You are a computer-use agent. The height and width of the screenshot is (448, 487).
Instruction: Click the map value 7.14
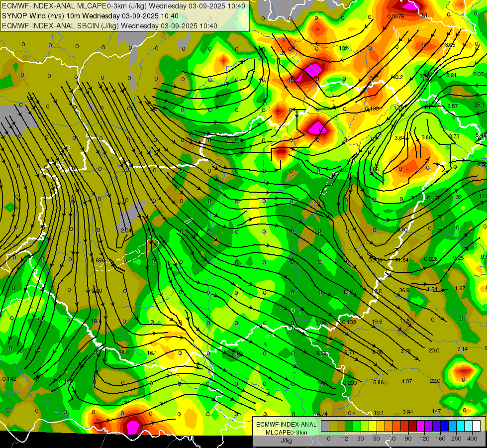click(463, 349)
